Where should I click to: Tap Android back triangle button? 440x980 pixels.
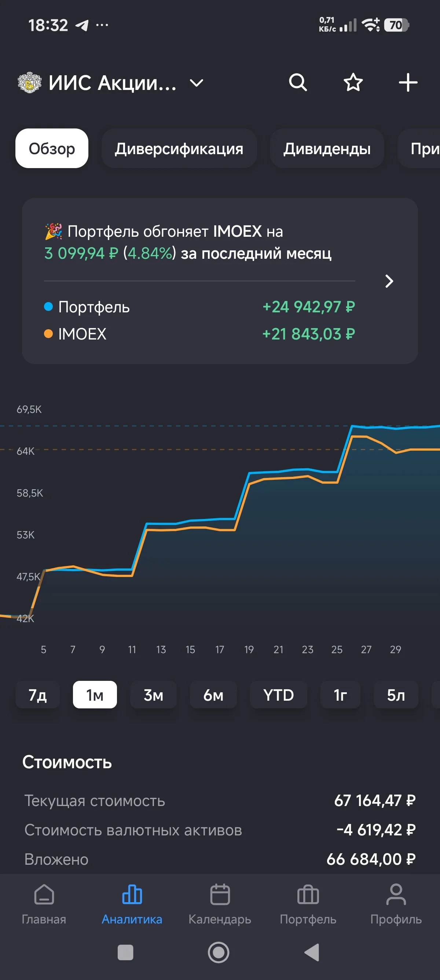pos(312,952)
